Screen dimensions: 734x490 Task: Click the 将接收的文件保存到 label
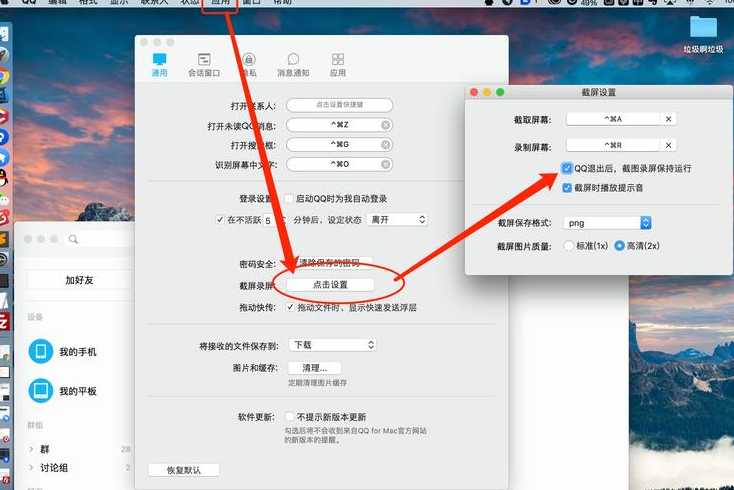pyautogui.click(x=239, y=346)
